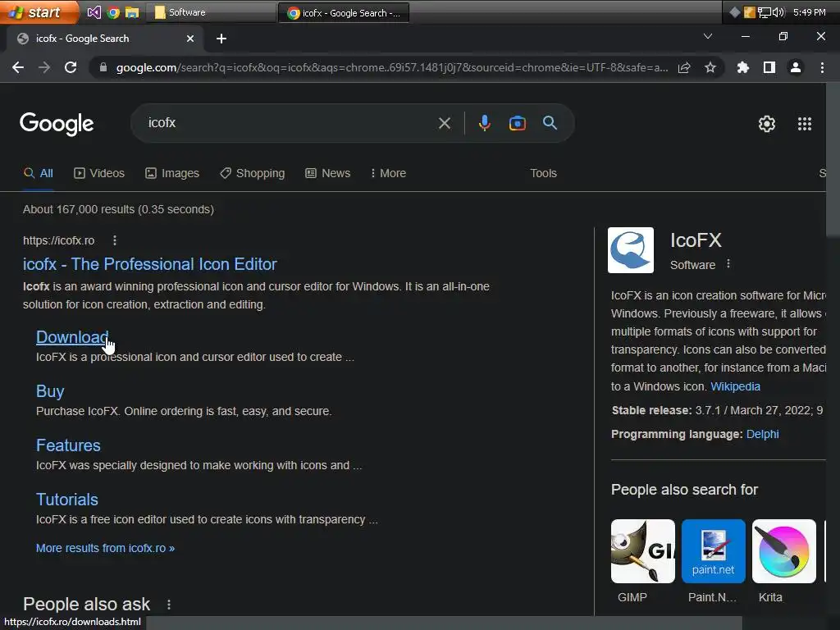Open the search Tools options
840x630 pixels.
pos(543,174)
